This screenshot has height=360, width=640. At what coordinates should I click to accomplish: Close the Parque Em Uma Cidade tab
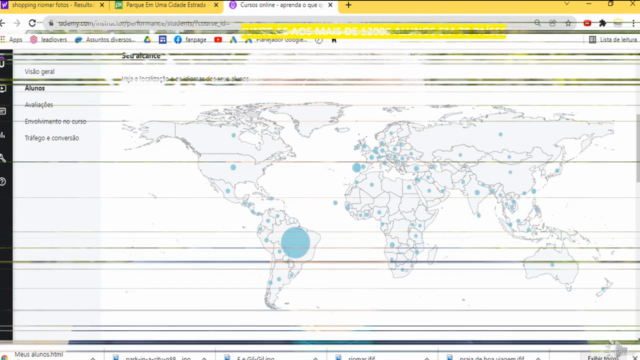point(216,5)
